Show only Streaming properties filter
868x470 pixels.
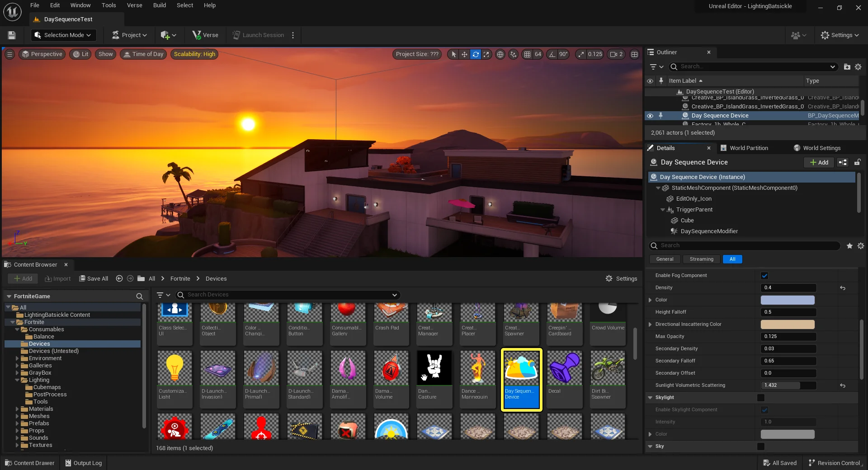pyautogui.click(x=702, y=259)
